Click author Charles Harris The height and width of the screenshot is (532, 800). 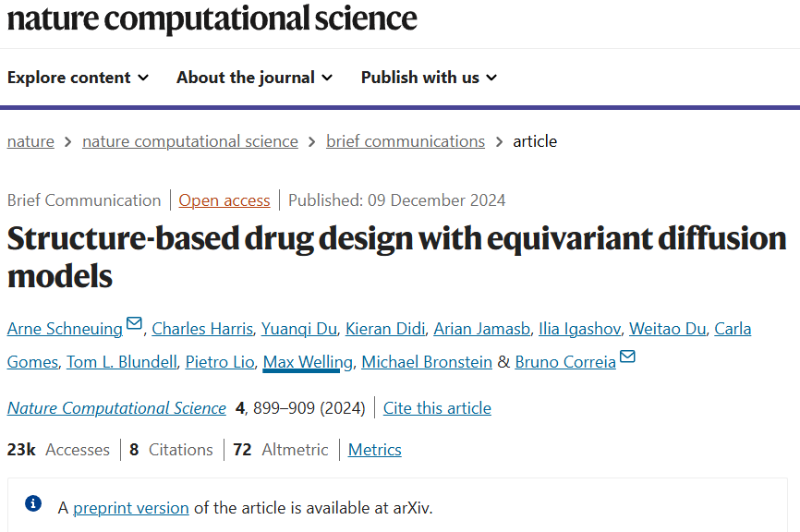(x=201, y=329)
